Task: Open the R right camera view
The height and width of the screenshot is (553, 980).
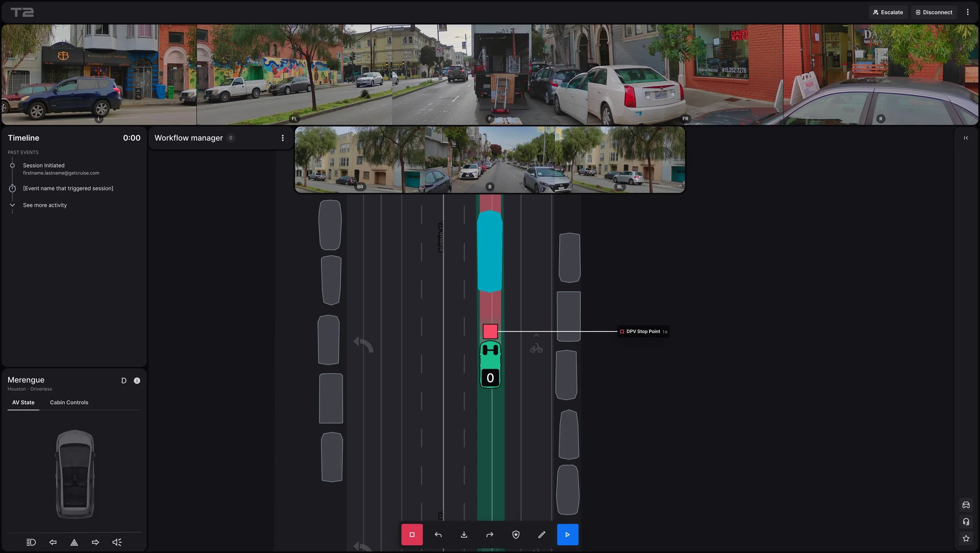Action: coord(880,75)
